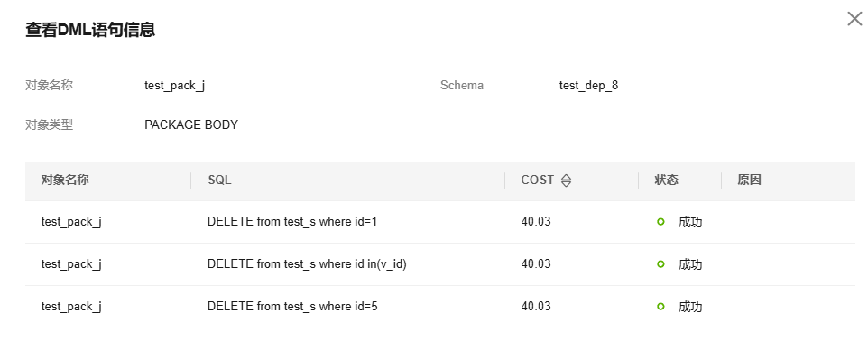The width and height of the screenshot is (868, 351).
Task: Click the 状态 column header
Action: point(667,180)
